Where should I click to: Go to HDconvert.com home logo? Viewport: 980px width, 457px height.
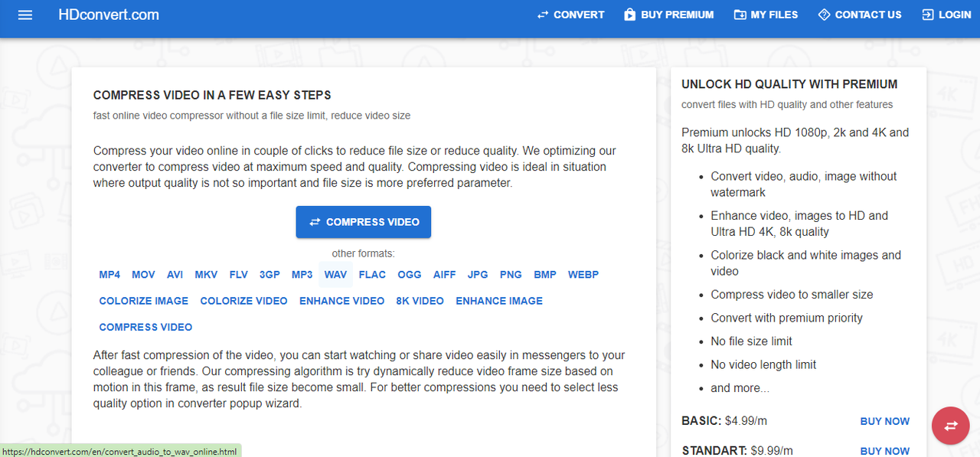click(x=109, y=15)
